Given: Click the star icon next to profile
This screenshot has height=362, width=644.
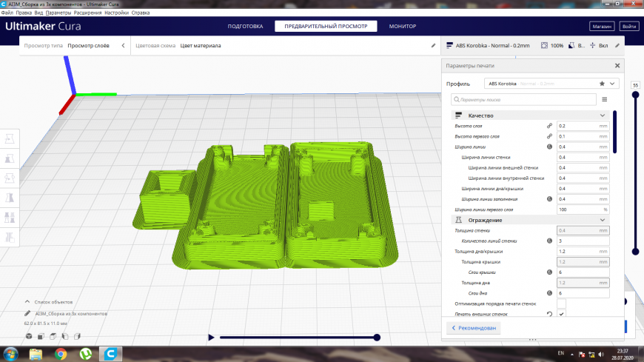Looking at the screenshot, I should pos(602,84).
